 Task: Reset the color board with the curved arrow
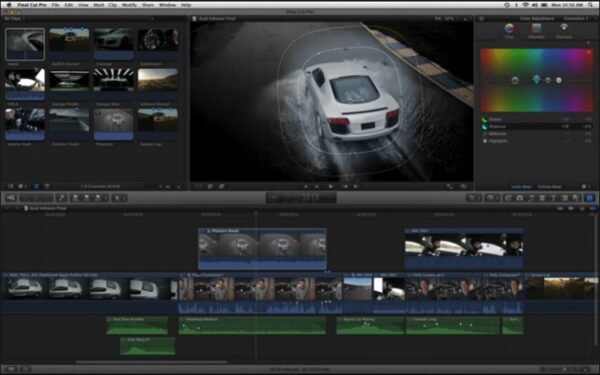tap(589, 42)
